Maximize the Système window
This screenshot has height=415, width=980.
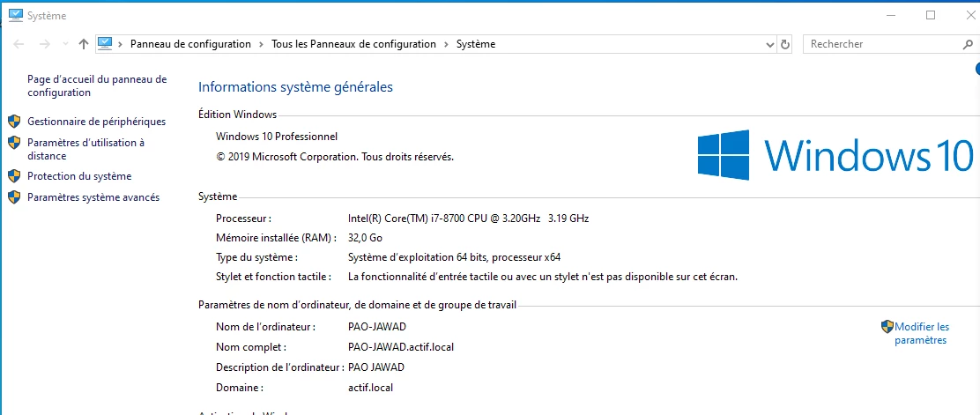coord(931,15)
